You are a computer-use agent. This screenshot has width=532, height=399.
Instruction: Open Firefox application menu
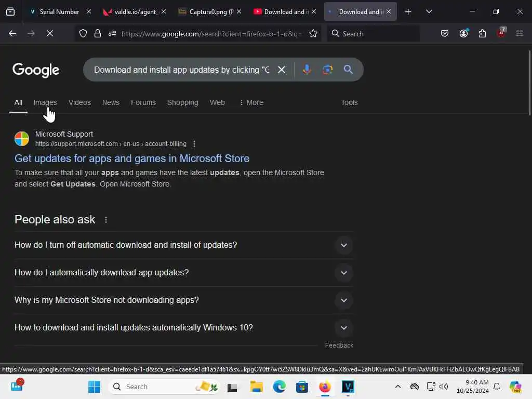(x=520, y=34)
